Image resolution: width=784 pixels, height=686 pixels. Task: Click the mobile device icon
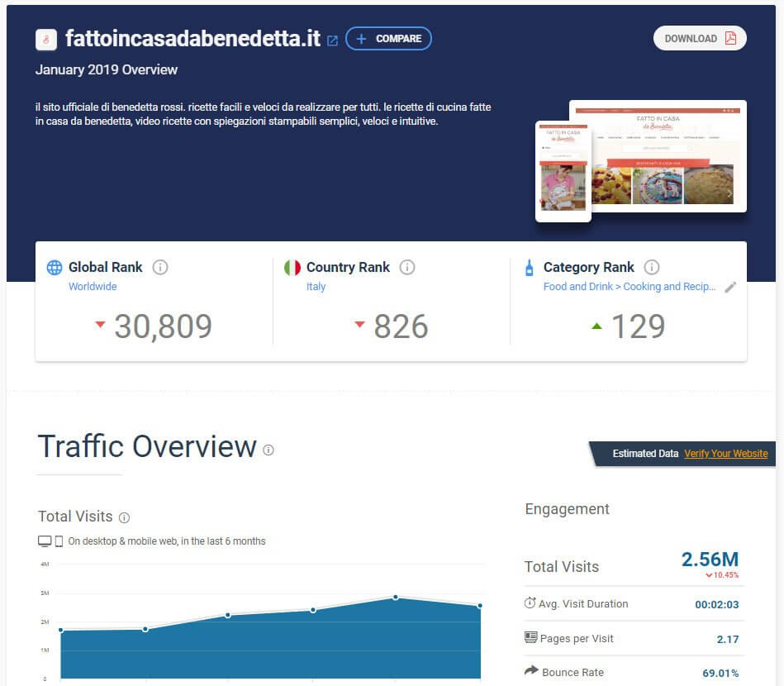pos(59,541)
